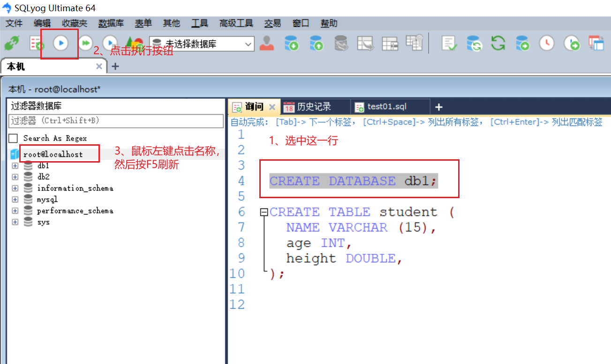The width and height of the screenshot is (611, 364).
Task: Click the database icon next to sys
Action: coord(28,222)
